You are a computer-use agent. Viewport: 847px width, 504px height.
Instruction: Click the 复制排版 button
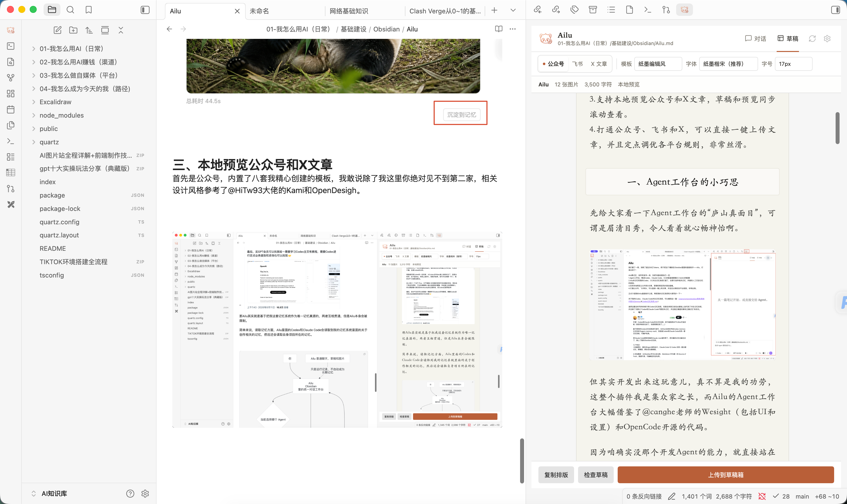point(556,475)
